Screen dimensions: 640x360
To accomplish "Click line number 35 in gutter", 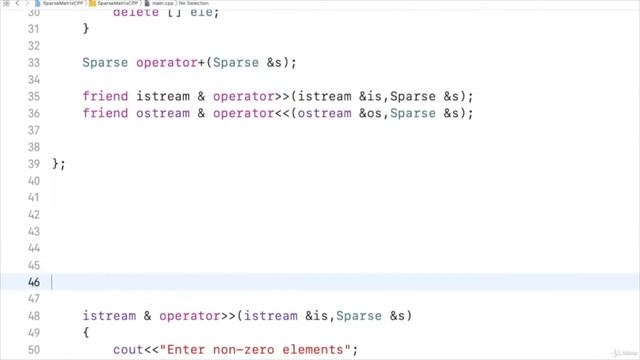I will 34,97.
